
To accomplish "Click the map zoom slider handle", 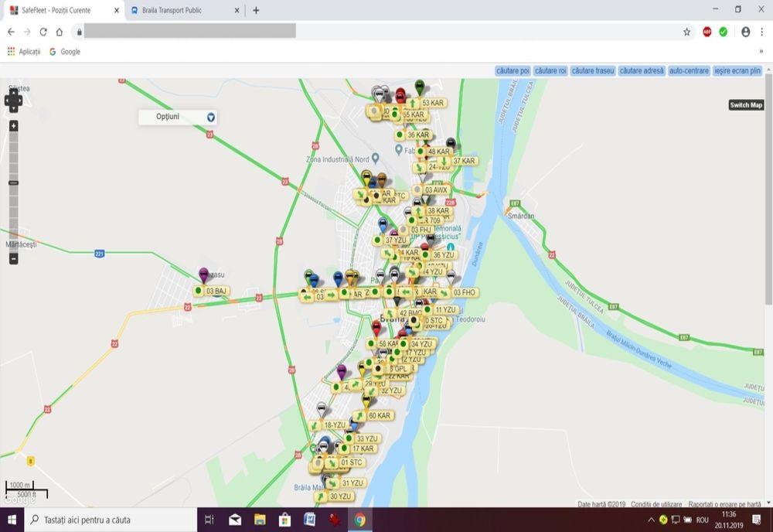I will pyautogui.click(x=13, y=183).
